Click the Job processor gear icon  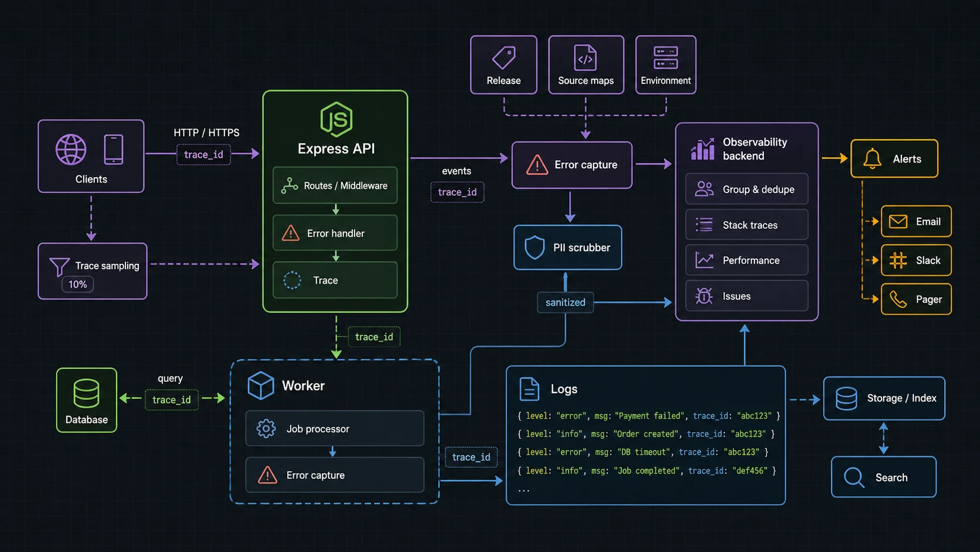tap(266, 429)
